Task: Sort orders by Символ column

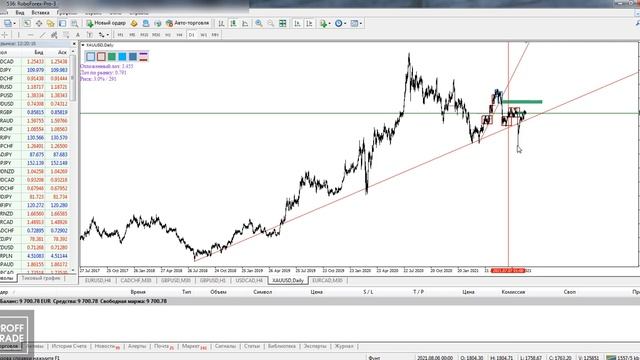Action: coord(262,292)
